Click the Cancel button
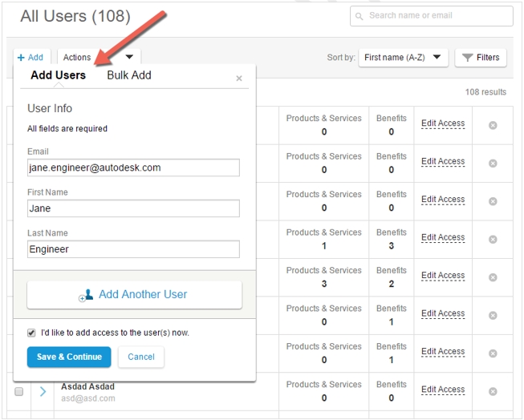Screen dimensions: 524x420 tap(141, 357)
